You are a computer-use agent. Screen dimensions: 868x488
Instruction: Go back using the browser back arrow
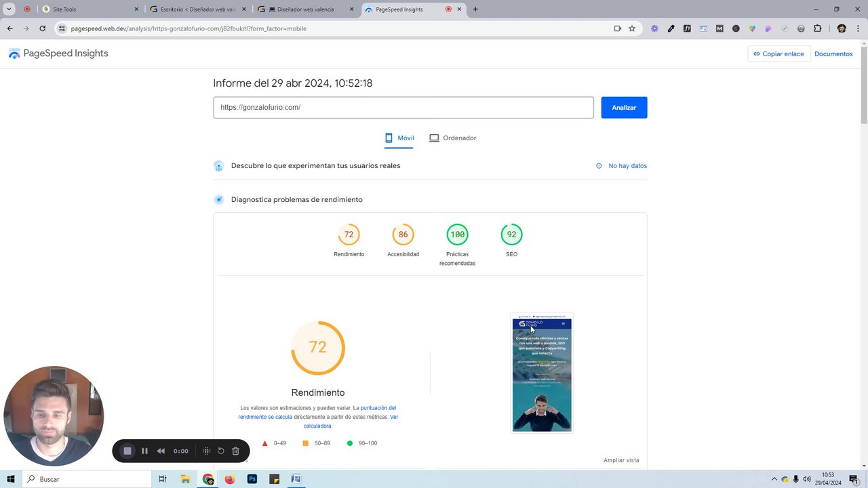coord(9,28)
